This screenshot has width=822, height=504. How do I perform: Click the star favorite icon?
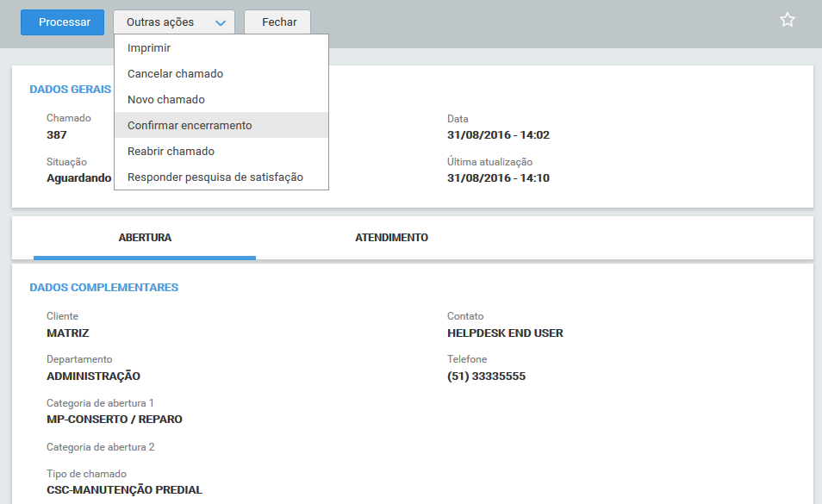click(787, 19)
